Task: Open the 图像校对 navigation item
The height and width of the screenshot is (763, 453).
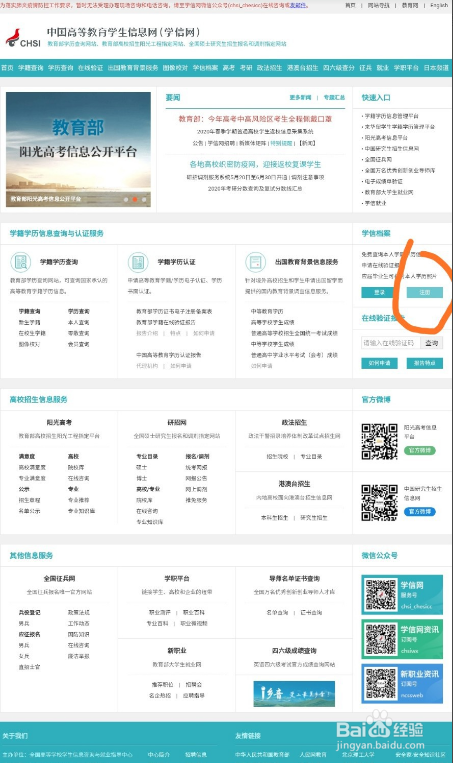Action: [175, 68]
